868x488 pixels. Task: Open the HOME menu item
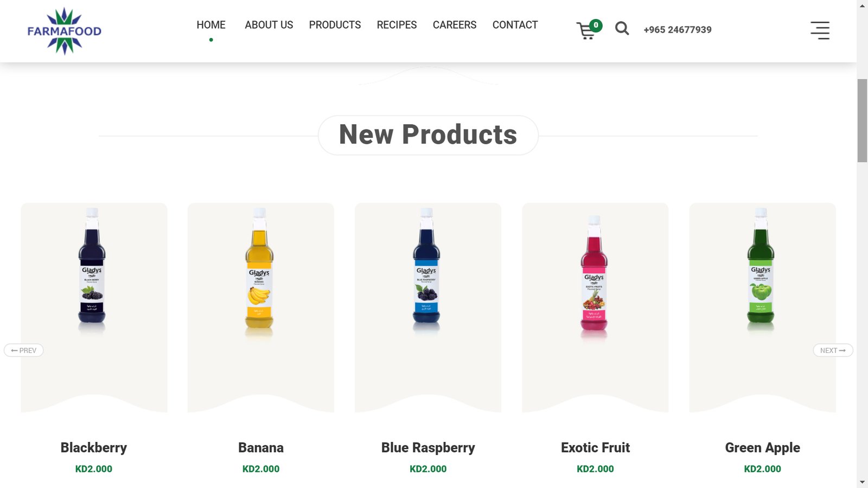pyautogui.click(x=211, y=25)
